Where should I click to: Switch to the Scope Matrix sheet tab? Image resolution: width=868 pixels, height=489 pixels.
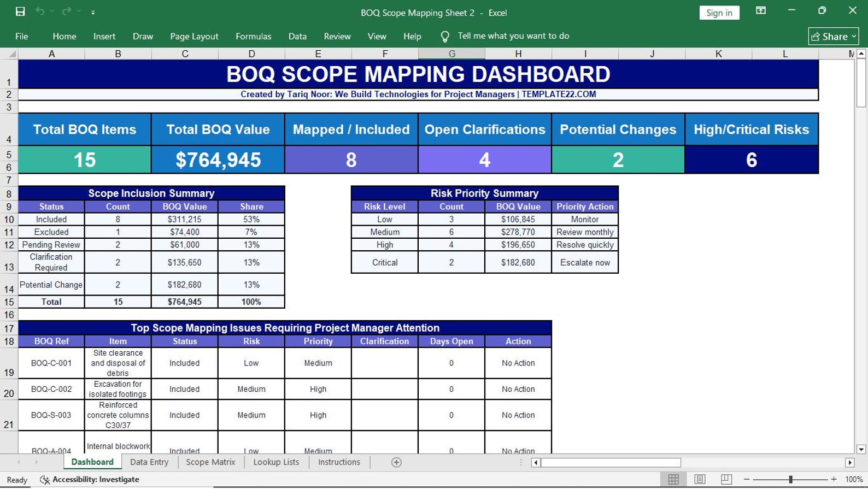pyautogui.click(x=210, y=462)
